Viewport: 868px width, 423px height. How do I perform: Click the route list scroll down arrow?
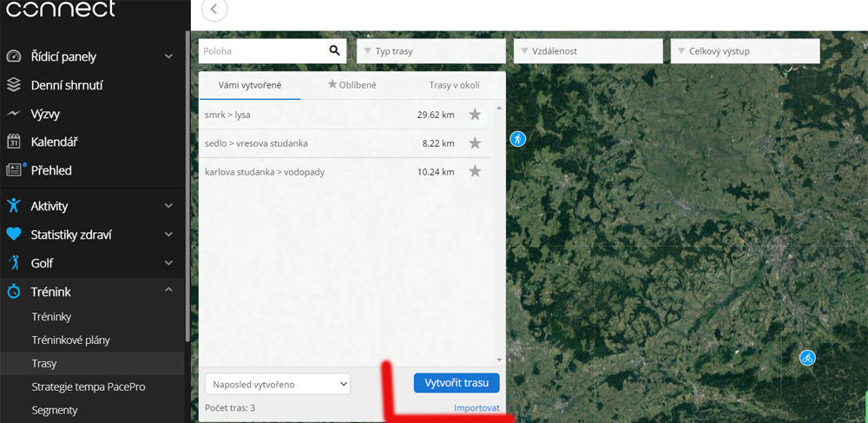coord(499,360)
